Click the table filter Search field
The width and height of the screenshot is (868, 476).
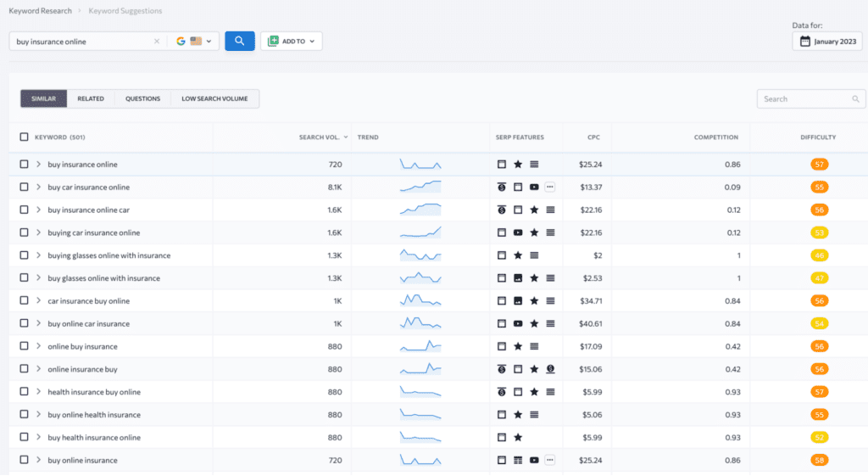point(805,99)
